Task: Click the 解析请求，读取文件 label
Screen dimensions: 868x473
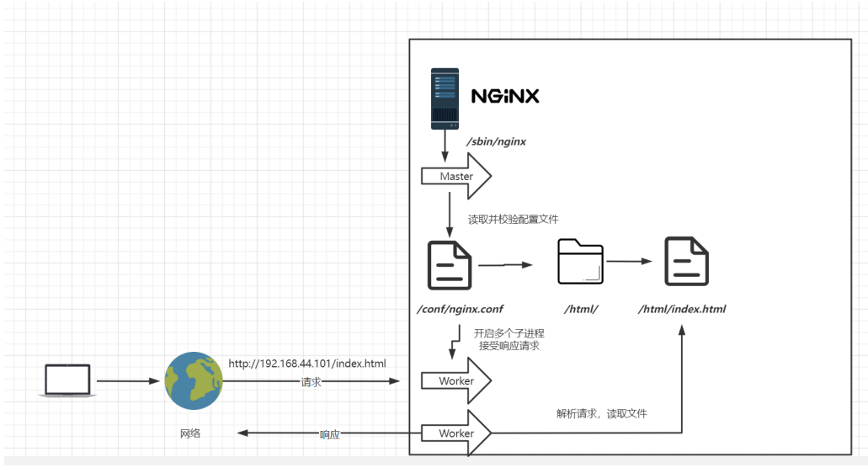Action: [601, 413]
